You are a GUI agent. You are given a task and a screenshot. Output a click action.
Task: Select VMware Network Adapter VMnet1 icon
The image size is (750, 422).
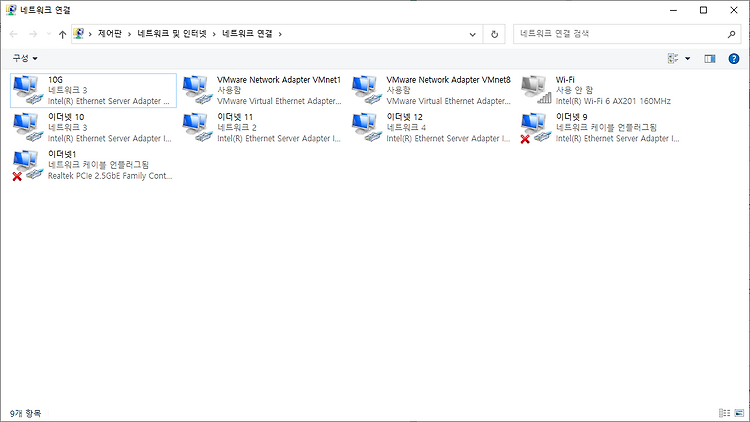pos(197,90)
